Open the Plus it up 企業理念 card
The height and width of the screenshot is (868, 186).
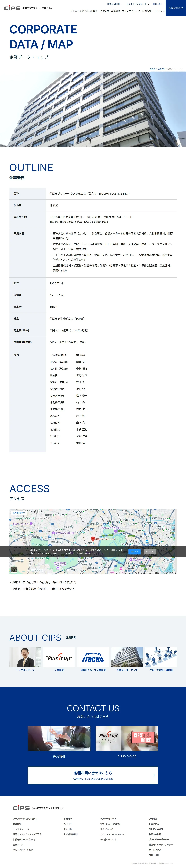[x=59, y=659]
